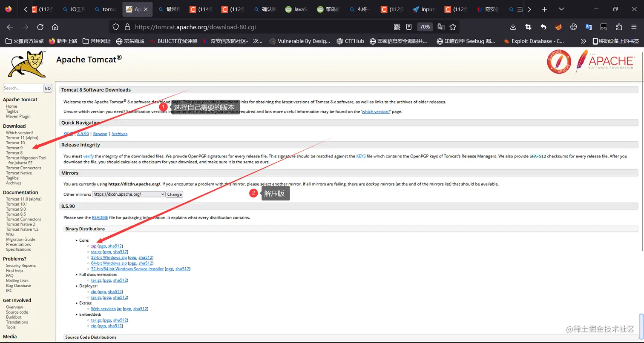Click the translate page icon in address bar
Image resolution: width=644 pixels, height=343 pixels.
coord(441,27)
